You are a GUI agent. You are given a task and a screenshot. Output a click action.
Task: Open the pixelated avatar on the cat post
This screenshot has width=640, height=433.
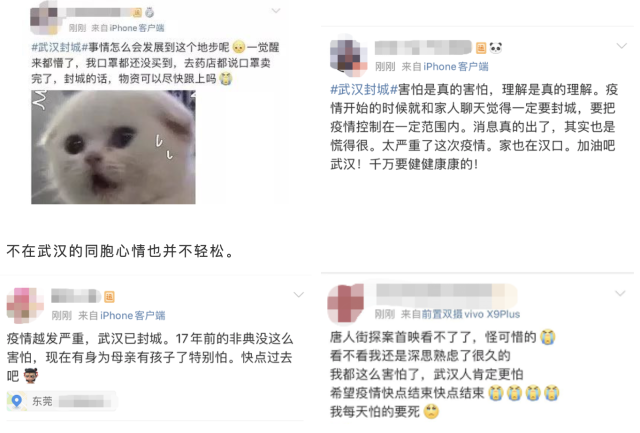(x=47, y=18)
